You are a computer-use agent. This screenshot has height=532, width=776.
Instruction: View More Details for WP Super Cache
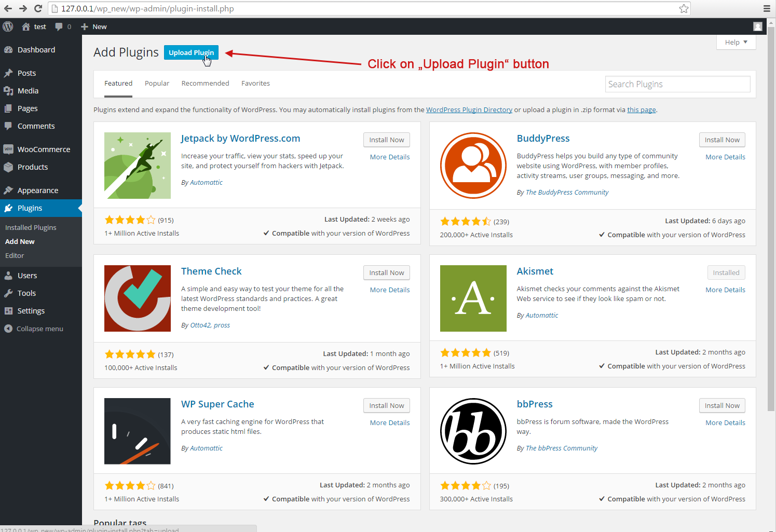coord(390,422)
